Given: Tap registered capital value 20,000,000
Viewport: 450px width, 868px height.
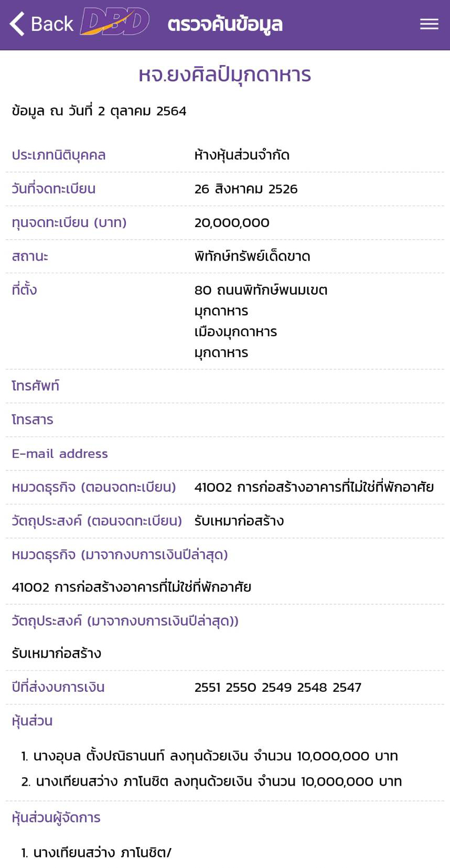Looking at the screenshot, I should click(x=232, y=223).
